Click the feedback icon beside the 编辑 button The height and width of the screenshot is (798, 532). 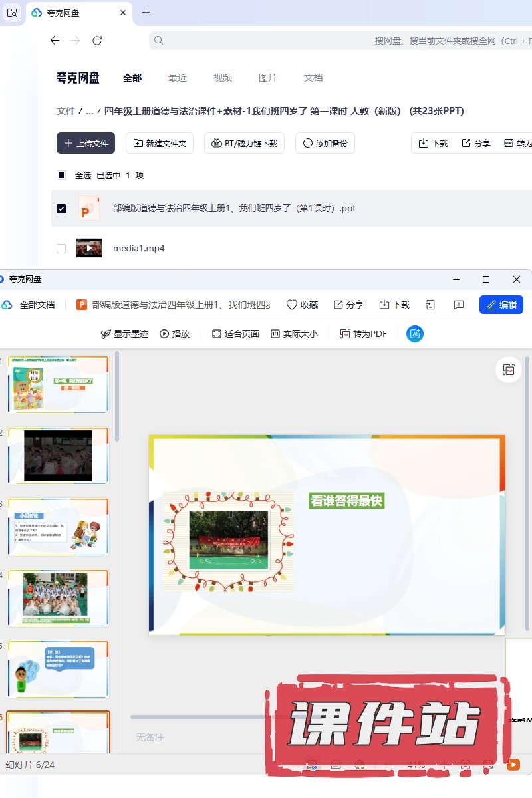pos(459,305)
